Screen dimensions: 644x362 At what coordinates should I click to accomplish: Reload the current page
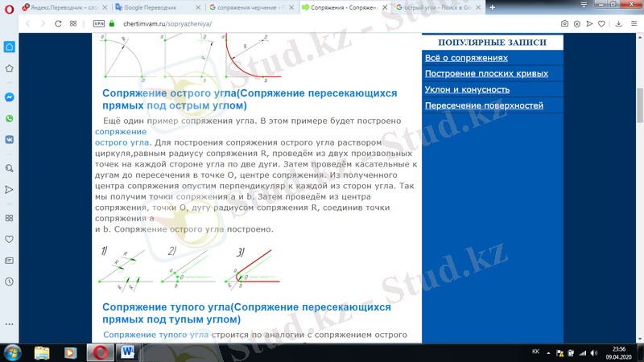(x=58, y=24)
